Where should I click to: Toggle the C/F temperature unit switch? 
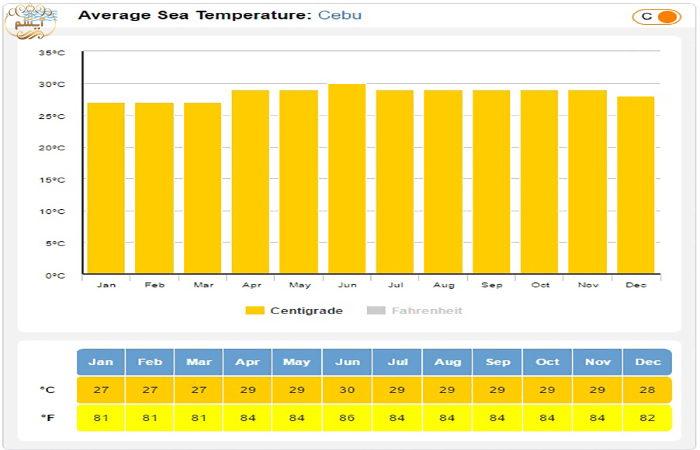pyautogui.click(x=656, y=16)
